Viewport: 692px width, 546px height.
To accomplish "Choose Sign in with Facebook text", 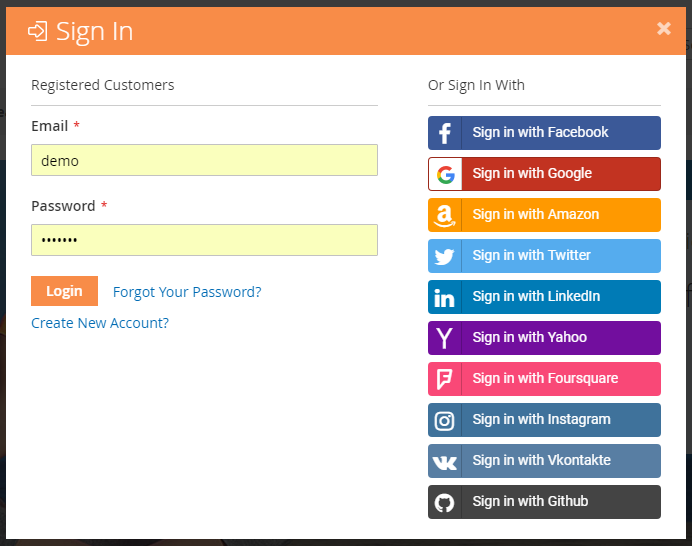I will click(540, 133).
